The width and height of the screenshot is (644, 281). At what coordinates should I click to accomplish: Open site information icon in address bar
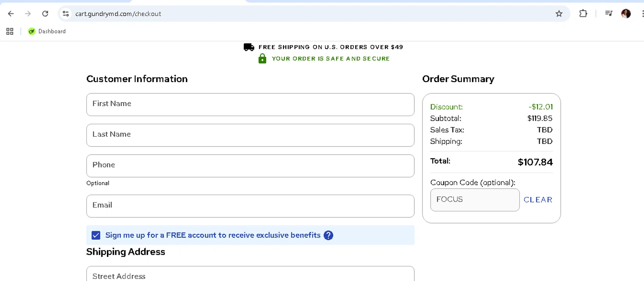[66, 14]
